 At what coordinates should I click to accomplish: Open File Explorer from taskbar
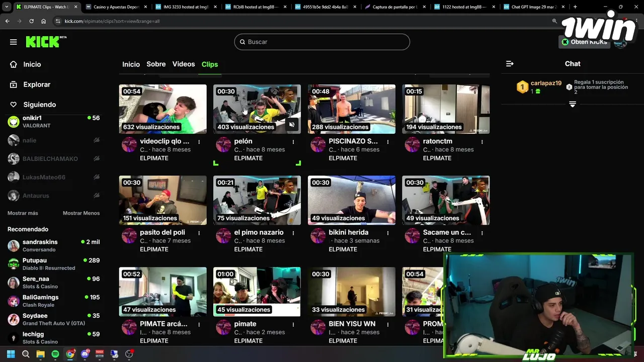click(40, 354)
